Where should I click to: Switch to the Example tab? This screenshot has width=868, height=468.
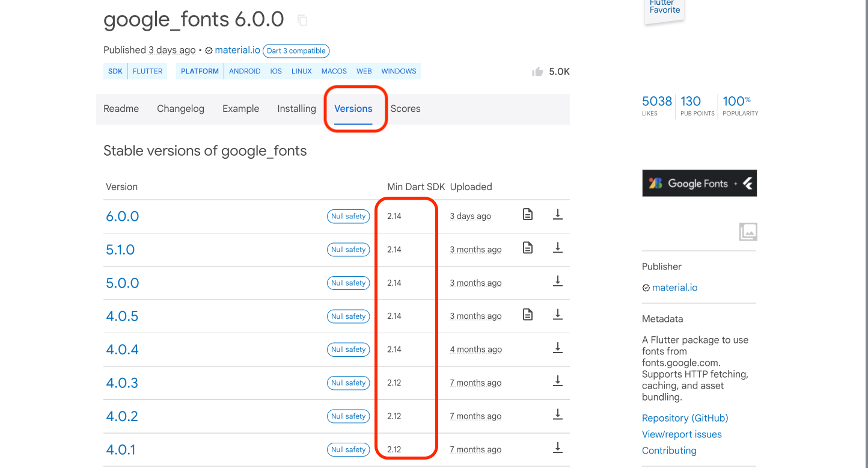click(x=240, y=109)
